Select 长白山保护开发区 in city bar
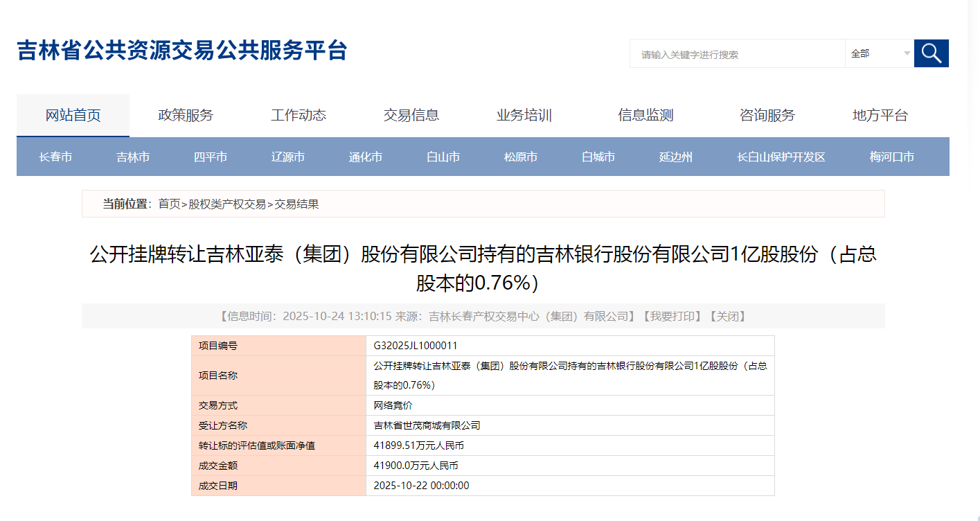Viewport: 980px width, 521px height. tap(781, 157)
